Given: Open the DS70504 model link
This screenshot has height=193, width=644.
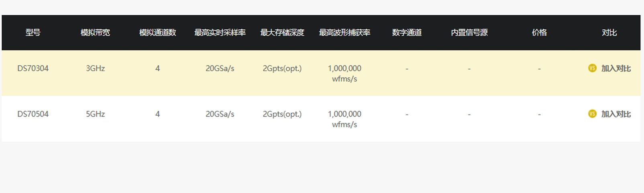Looking at the screenshot, I should point(33,114).
